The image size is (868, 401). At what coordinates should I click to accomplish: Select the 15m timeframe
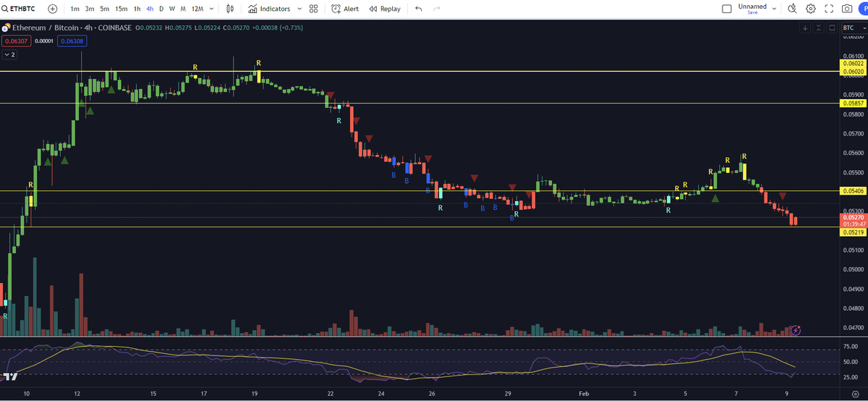tap(121, 9)
